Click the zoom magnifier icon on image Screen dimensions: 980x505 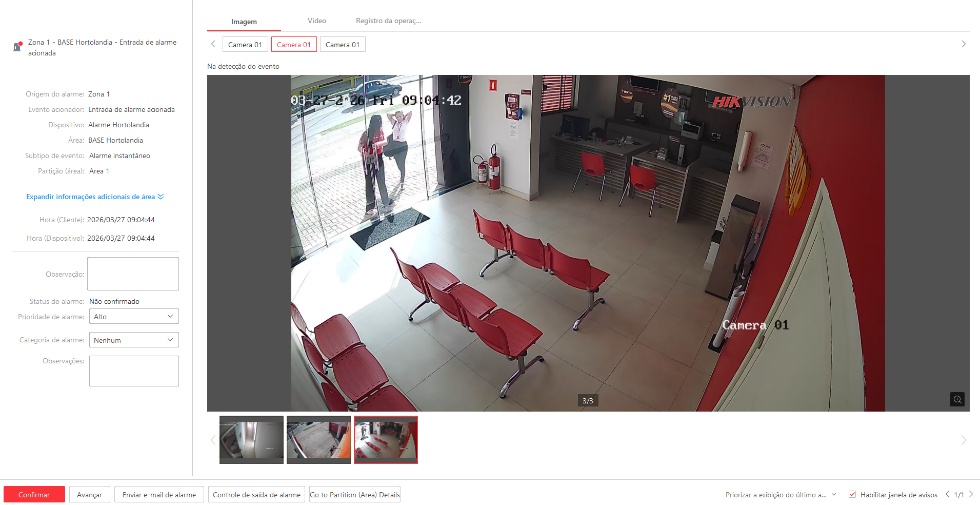[957, 399]
